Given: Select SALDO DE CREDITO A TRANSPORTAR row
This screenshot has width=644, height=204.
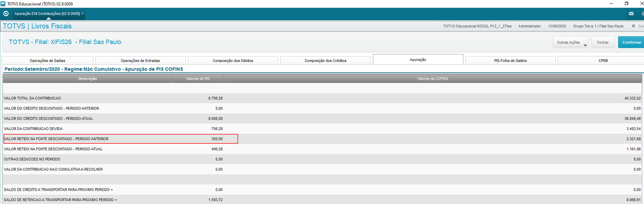Looking at the screenshot, I should click(x=323, y=189).
